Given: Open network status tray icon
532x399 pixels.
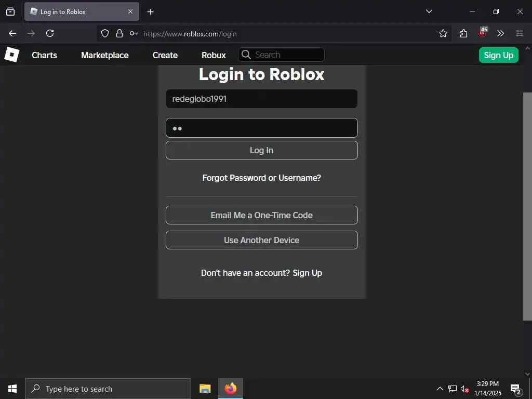Looking at the screenshot, I should 453,389.
